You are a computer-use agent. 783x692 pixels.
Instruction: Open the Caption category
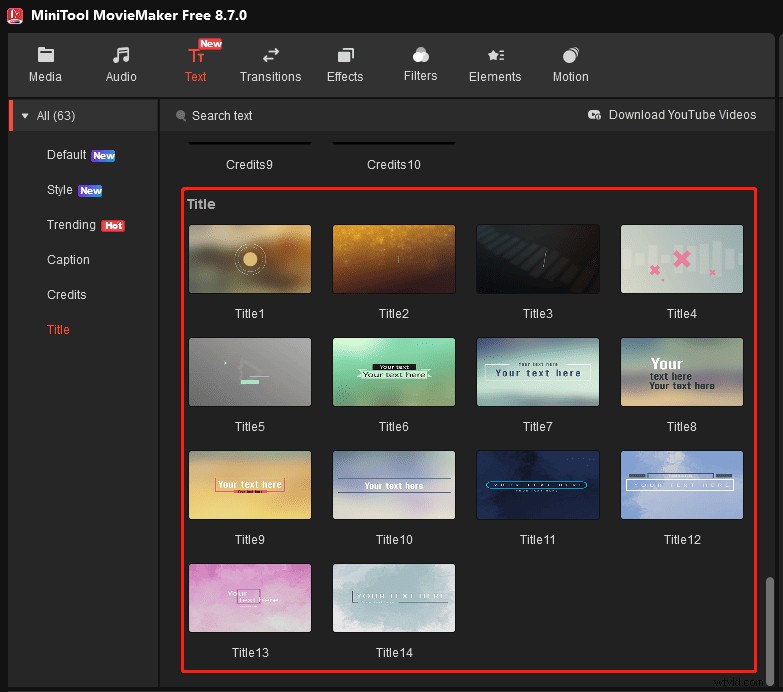click(x=68, y=260)
